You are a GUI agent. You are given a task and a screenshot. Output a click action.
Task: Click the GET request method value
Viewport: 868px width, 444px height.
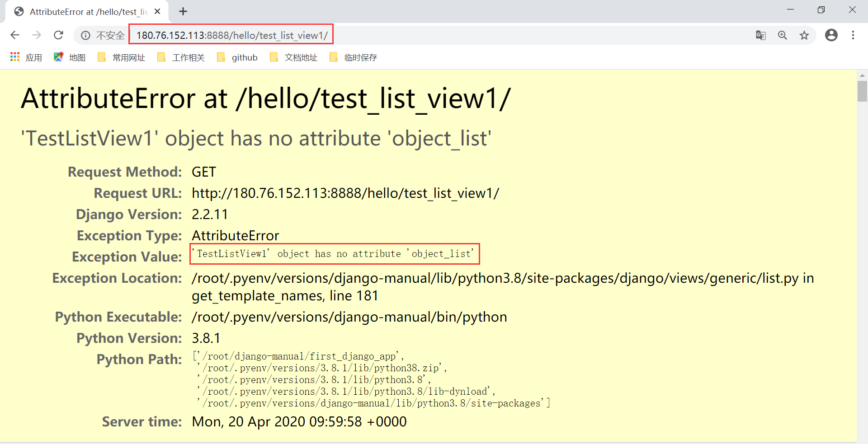point(204,172)
